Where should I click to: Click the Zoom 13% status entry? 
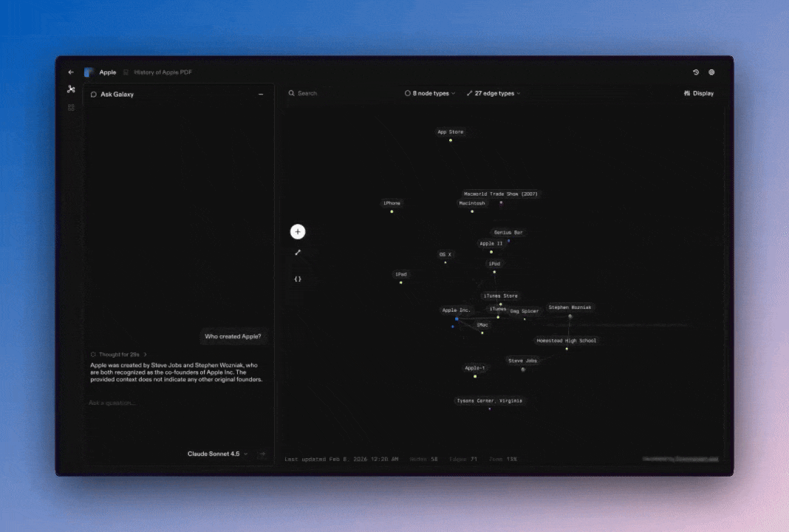(x=503, y=459)
